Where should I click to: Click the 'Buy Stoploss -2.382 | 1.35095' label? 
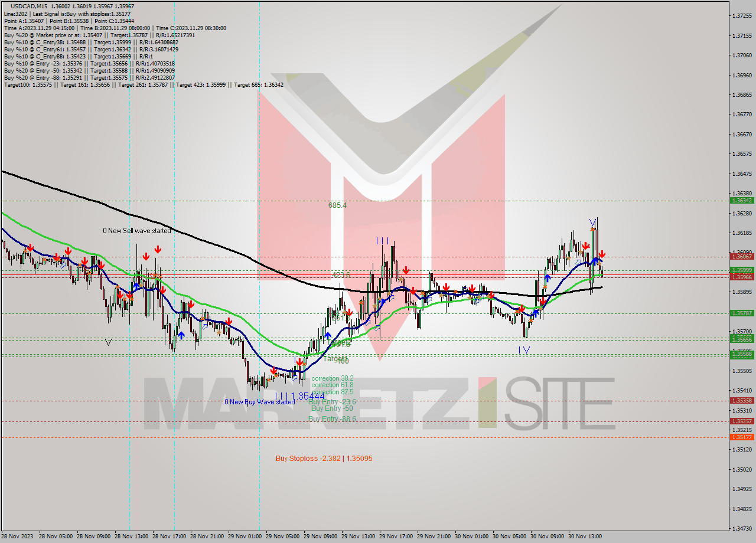pos(324,459)
